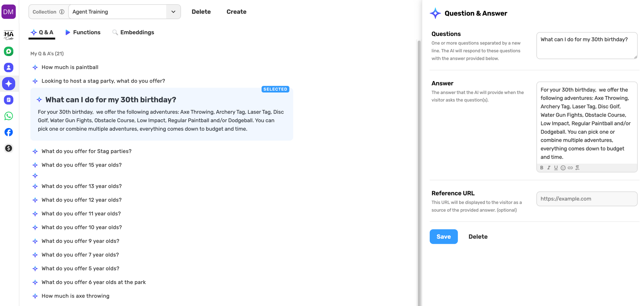Open the WhatsApp channel in the sidebar
This screenshot has width=644, height=306.
[9, 116]
